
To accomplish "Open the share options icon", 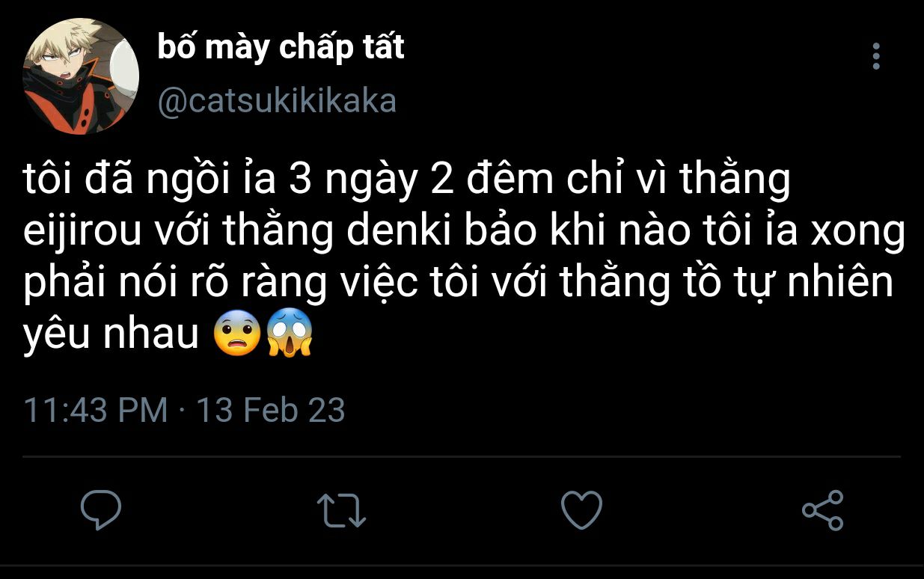I will pos(822,510).
